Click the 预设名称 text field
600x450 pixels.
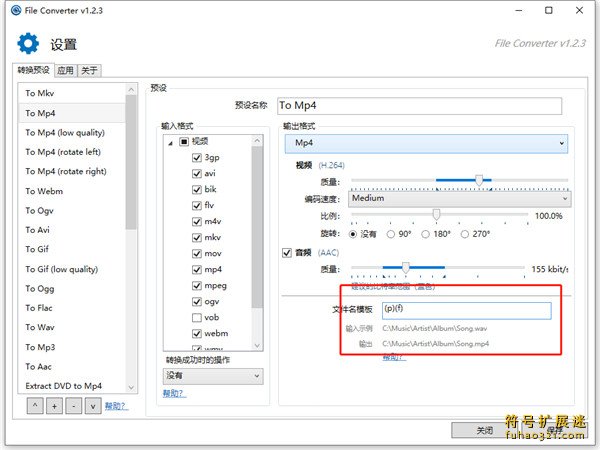[419, 106]
